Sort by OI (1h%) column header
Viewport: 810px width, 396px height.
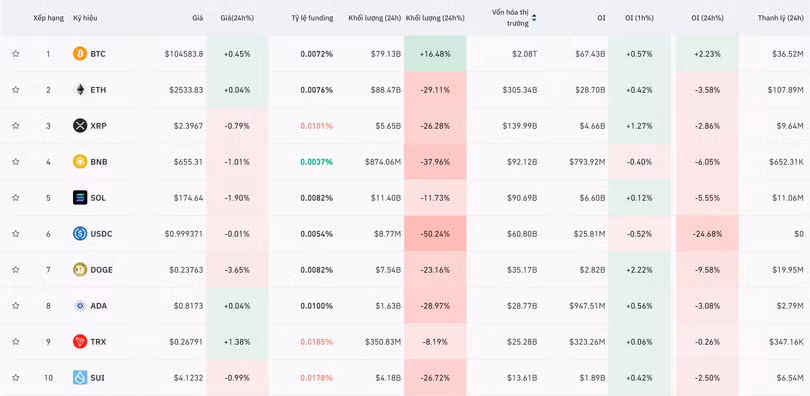[x=639, y=18]
